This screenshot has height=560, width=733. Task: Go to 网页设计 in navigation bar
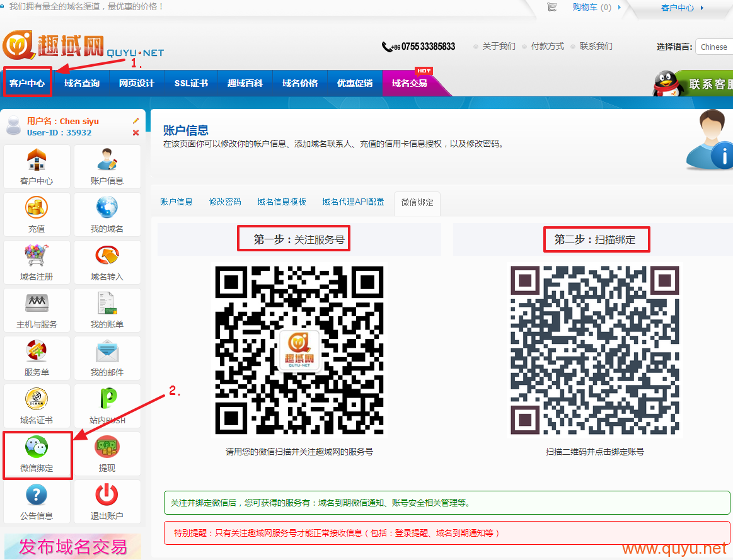tap(137, 83)
